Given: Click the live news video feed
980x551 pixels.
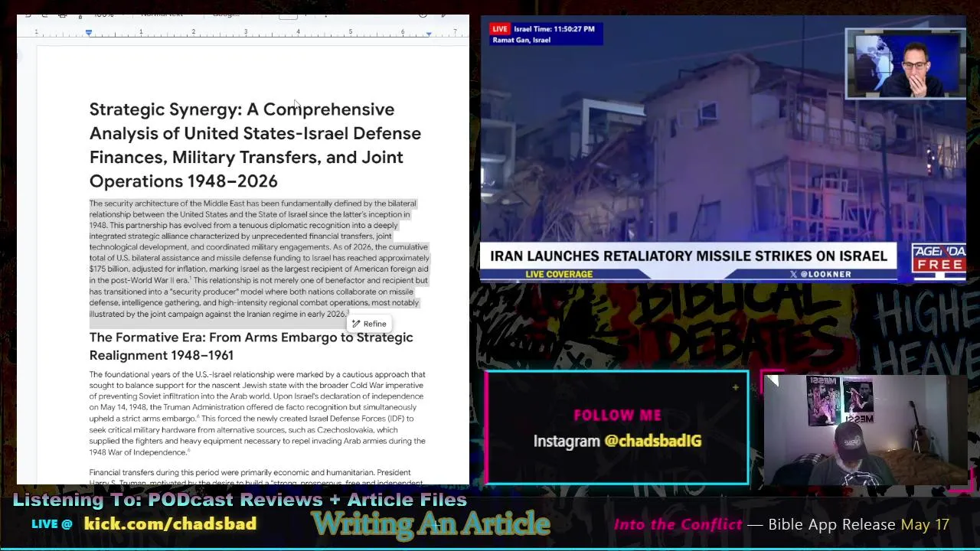Looking at the screenshot, I should click(723, 149).
